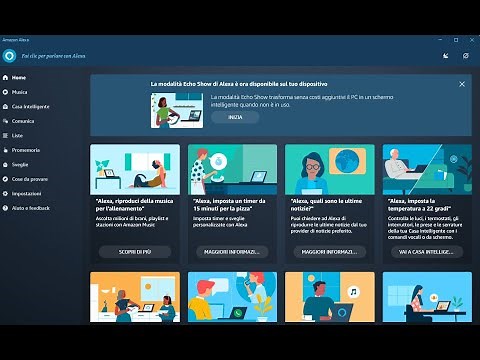Click the yoga workout music card image
480x360 pixels.
tap(135, 169)
